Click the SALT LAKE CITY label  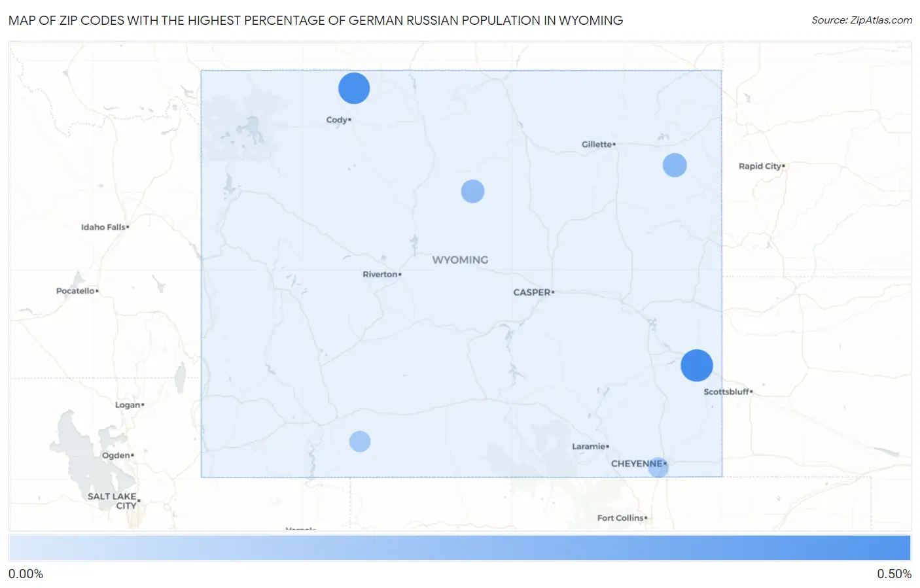[x=112, y=501]
